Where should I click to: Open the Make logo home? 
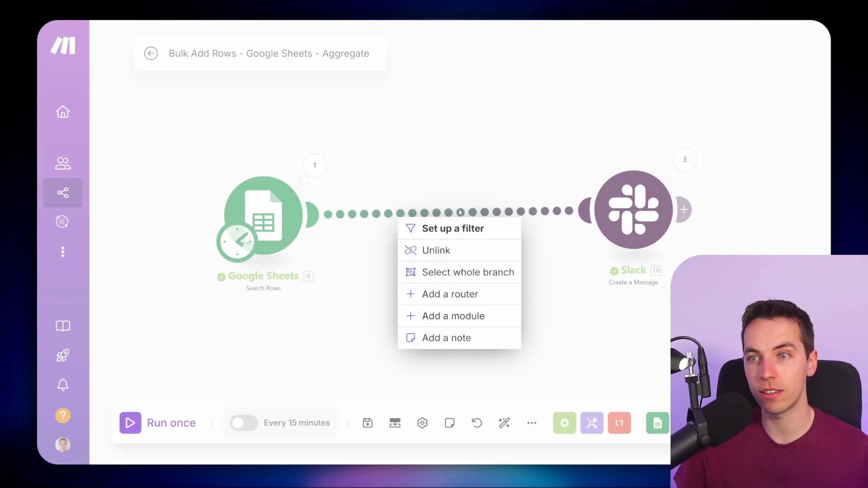click(63, 46)
